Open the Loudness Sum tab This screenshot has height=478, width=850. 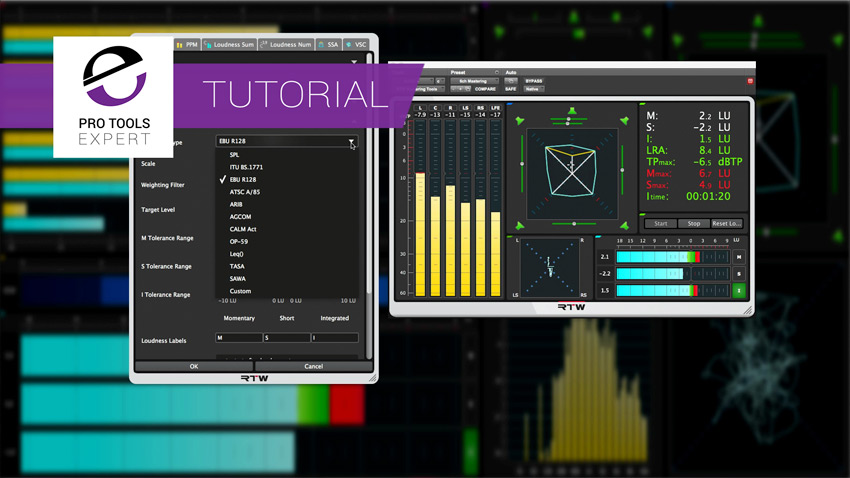[229, 44]
